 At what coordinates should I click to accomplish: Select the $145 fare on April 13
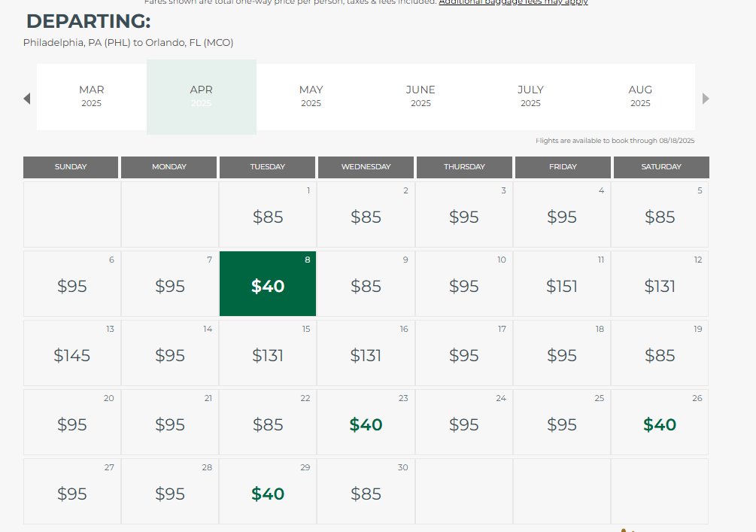click(71, 355)
